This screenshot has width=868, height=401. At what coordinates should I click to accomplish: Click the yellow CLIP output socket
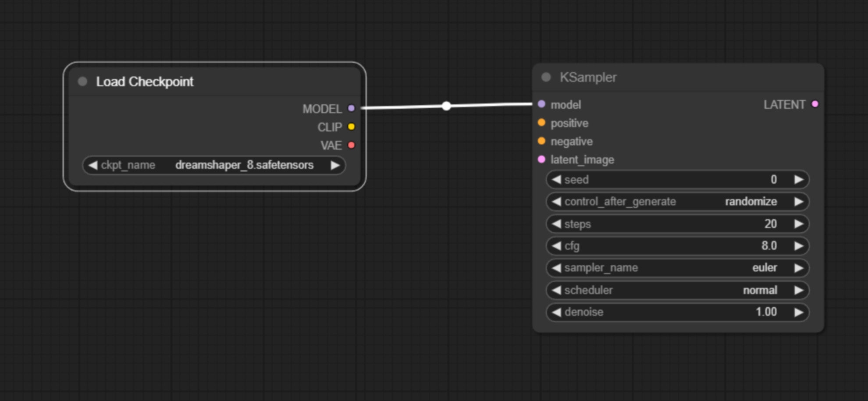(x=351, y=127)
